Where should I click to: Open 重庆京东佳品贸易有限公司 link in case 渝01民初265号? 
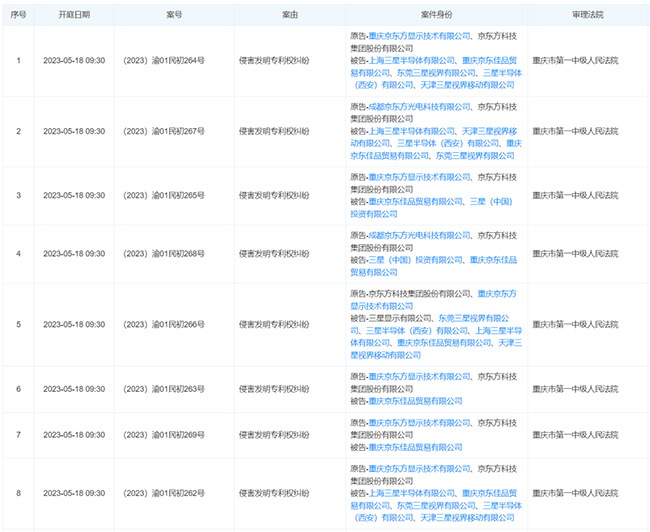415,202
